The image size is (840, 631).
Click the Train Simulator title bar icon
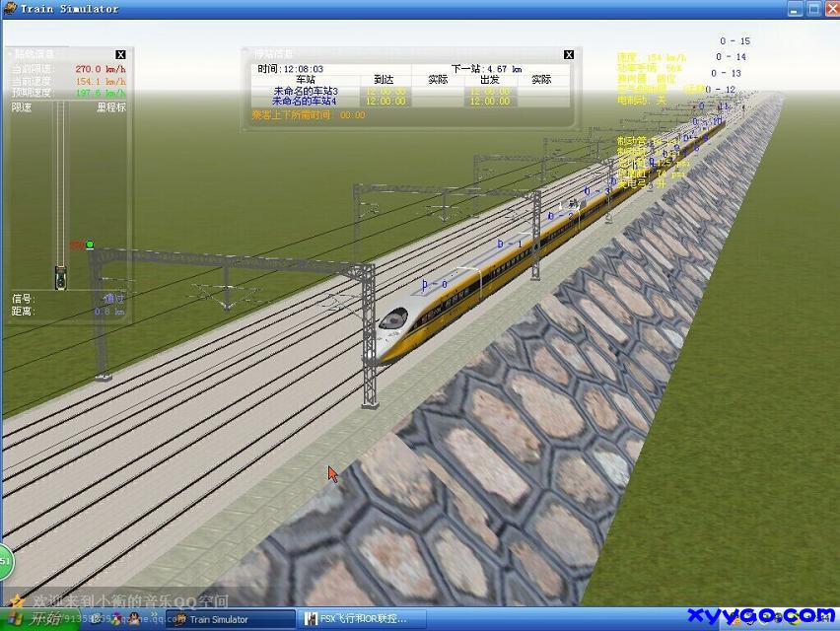[10, 9]
